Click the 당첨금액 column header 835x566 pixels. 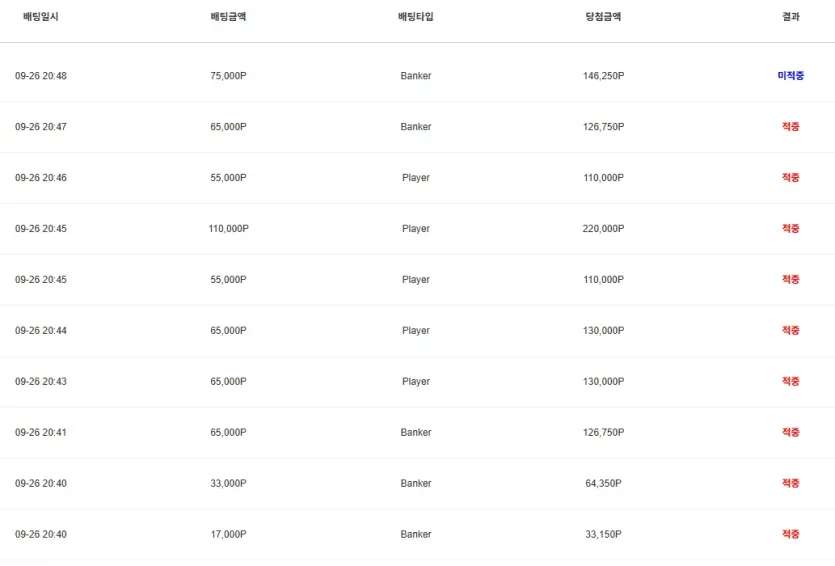tap(603, 17)
